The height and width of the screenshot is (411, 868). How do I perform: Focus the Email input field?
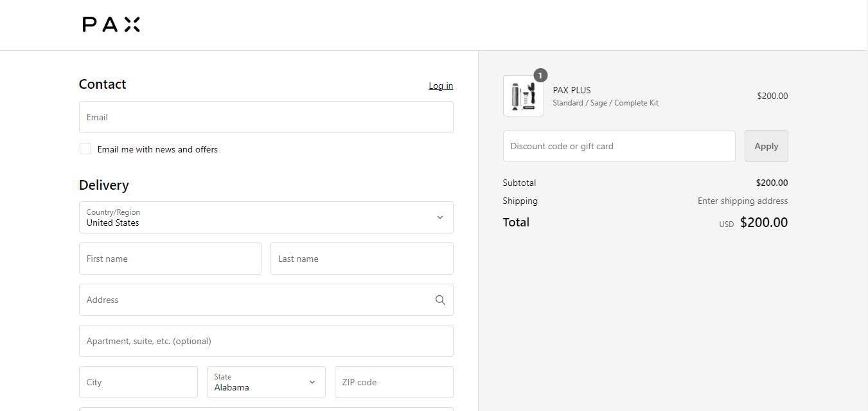[266, 117]
